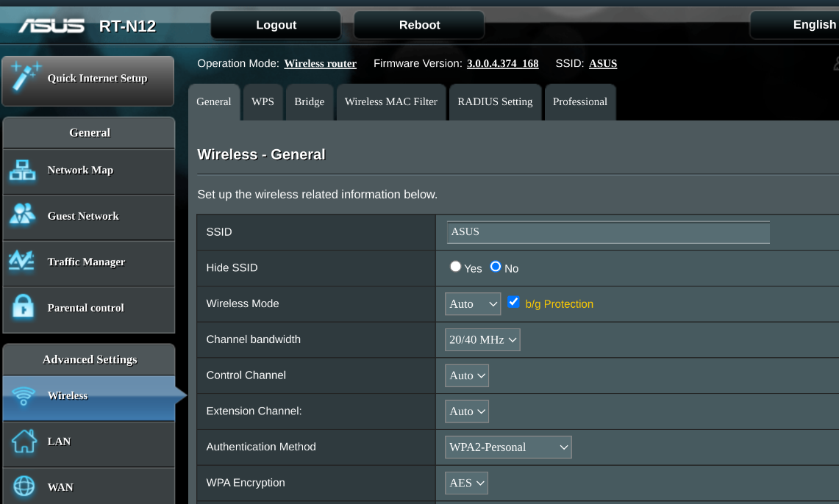Expand the Channel bandwidth dropdown
The width and height of the screenshot is (839, 504).
pos(482,339)
